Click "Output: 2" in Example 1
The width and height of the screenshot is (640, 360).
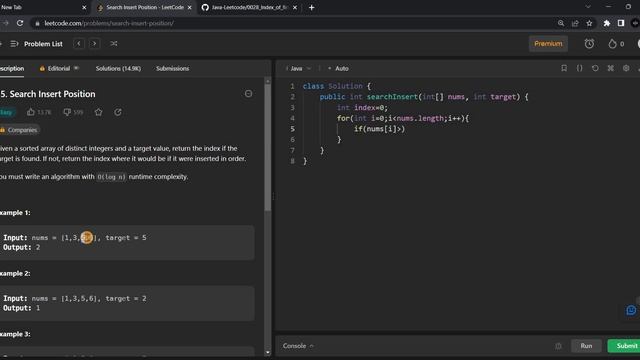(x=22, y=247)
